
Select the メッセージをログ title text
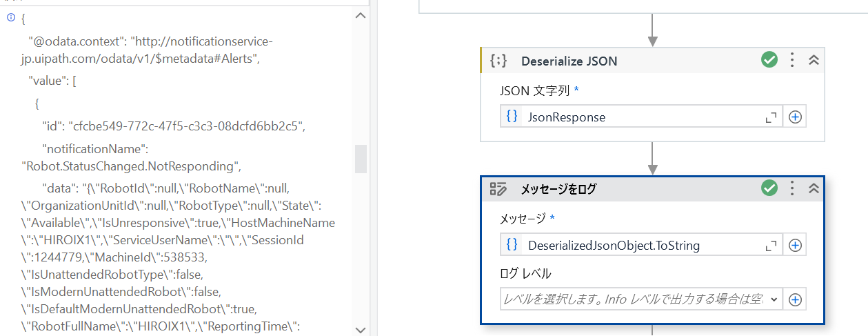click(x=558, y=188)
